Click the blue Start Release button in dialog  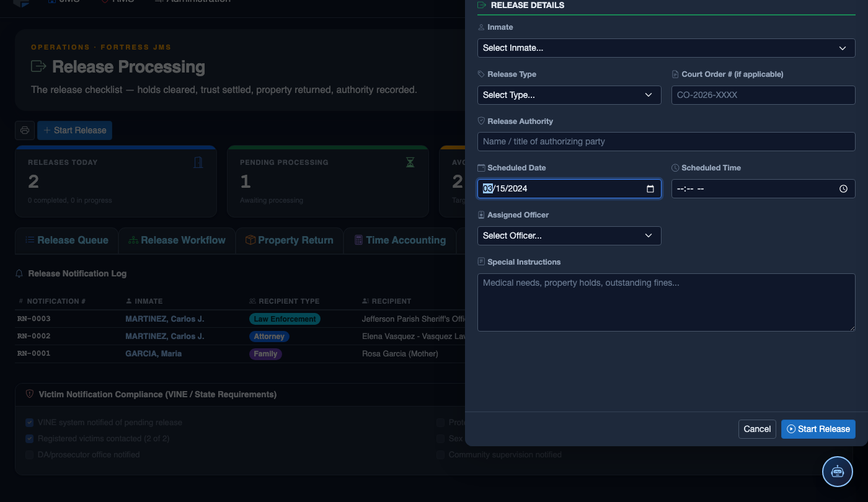818,429
